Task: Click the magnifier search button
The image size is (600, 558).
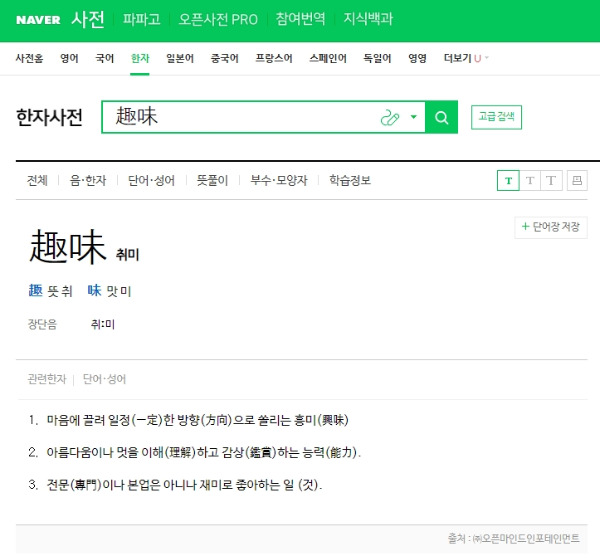Action: click(442, 117)
